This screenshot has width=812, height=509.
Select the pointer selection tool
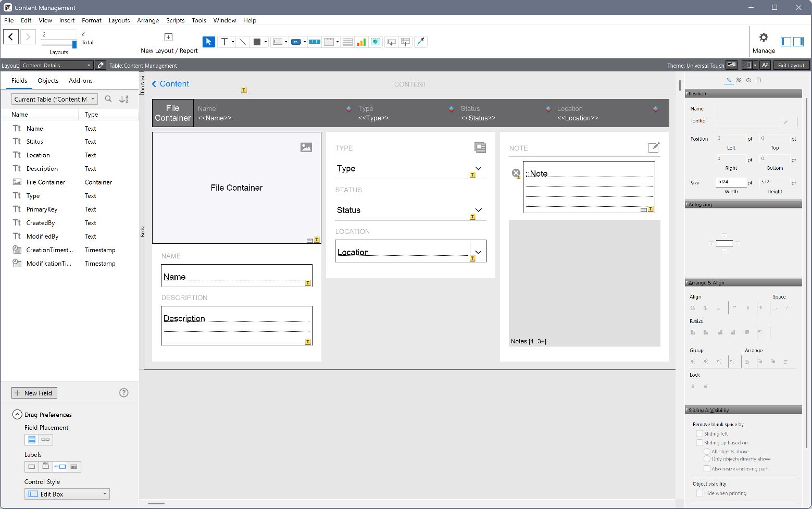point(208,42)
